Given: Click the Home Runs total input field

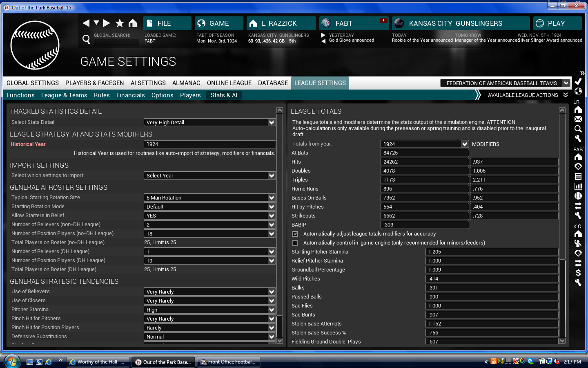Looking at the screenshot, I should (424, 189).
